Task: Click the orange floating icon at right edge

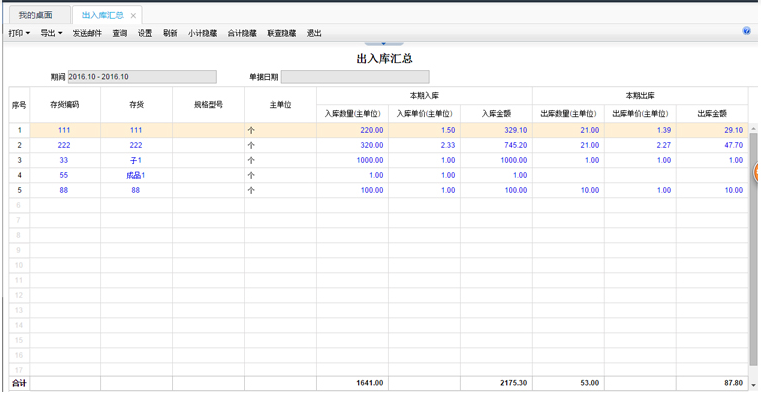Action: [757, 173]
